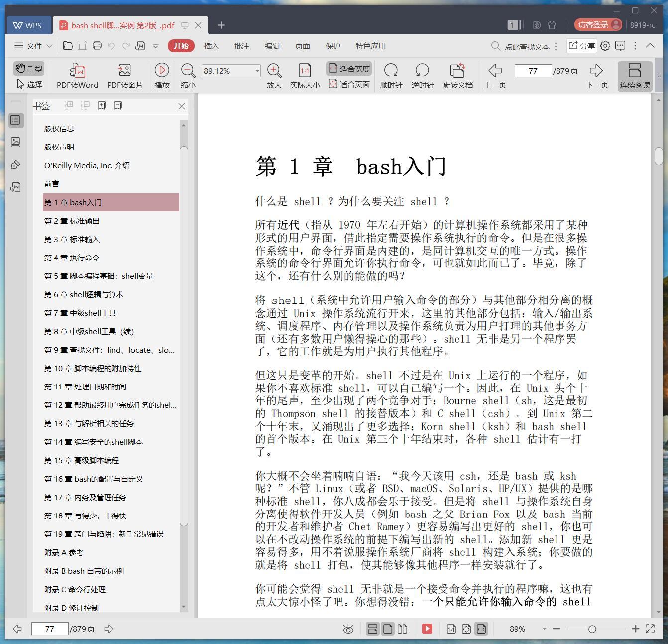Switch to the 保护 tab
Image resolution: width=668 pixels, height=644 pixels.
point(333,46)
